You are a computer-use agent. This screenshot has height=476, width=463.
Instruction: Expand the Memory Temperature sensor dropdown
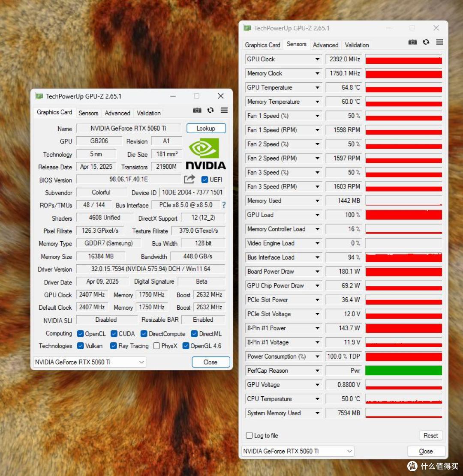(317, 102)
